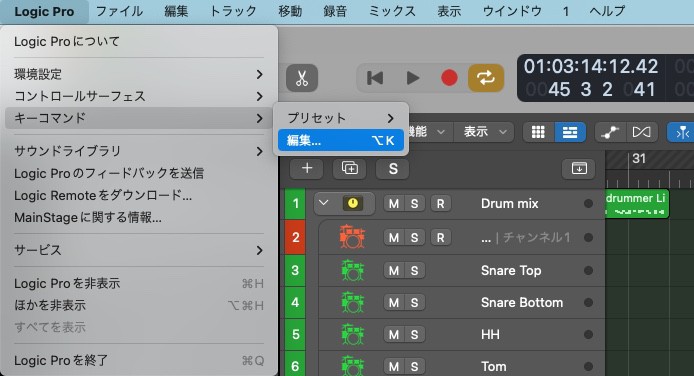Open the 表示 dropdown in tracks toolbar
The height and width of the screenshot is (376, 694).
pos(485,132)
